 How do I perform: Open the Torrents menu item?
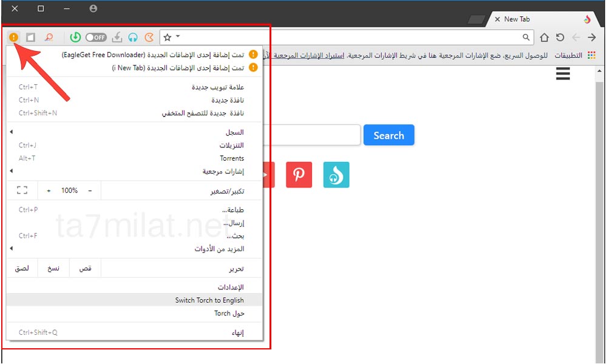coord(134,158)
